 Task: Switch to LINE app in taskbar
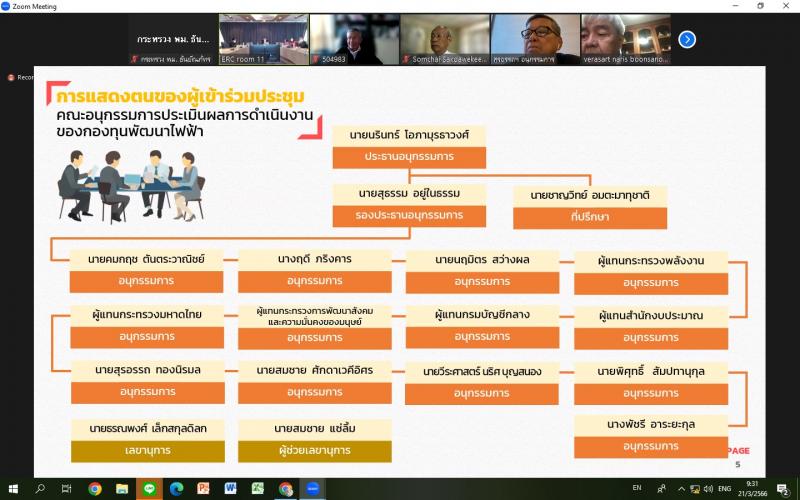[149, 489]
